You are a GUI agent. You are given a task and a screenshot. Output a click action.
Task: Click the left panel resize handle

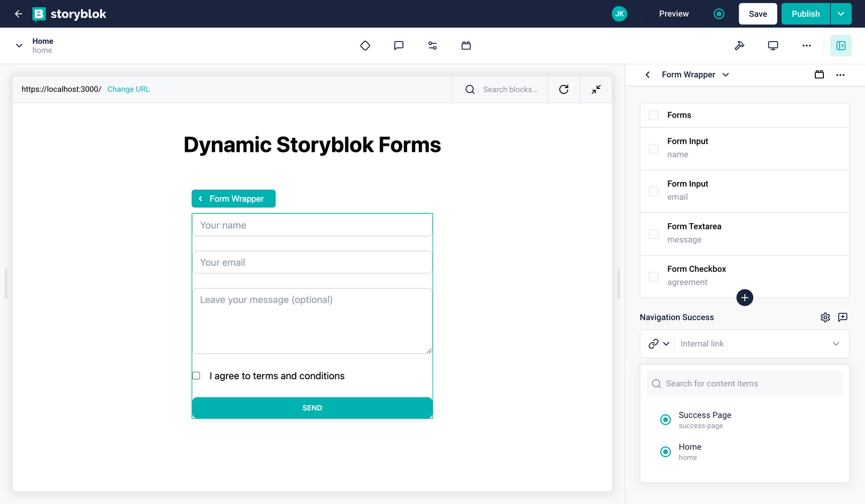6,284
